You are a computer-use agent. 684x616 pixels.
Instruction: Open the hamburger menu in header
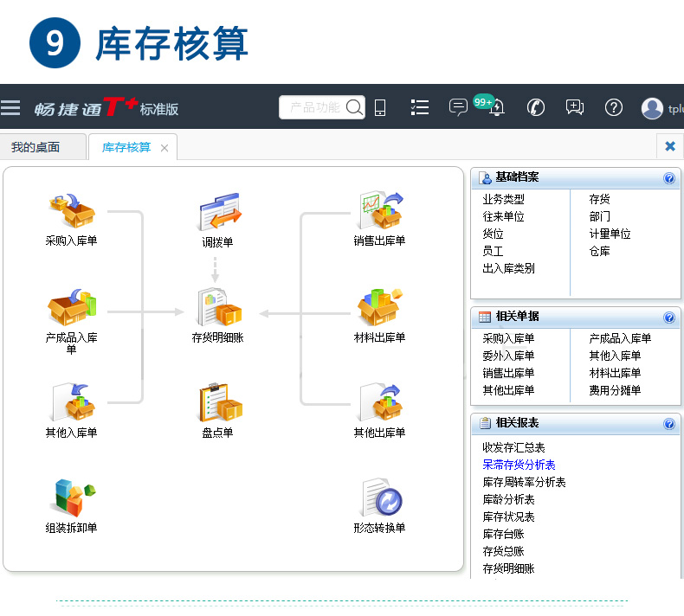[x=10, y=107]
